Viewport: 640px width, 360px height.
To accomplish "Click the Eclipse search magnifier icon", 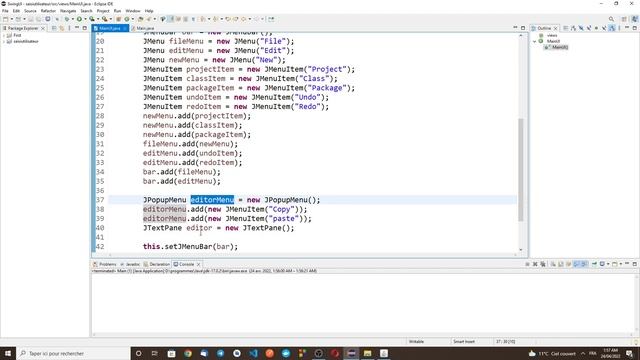I will pyautogui.click(x=611, y=19).
